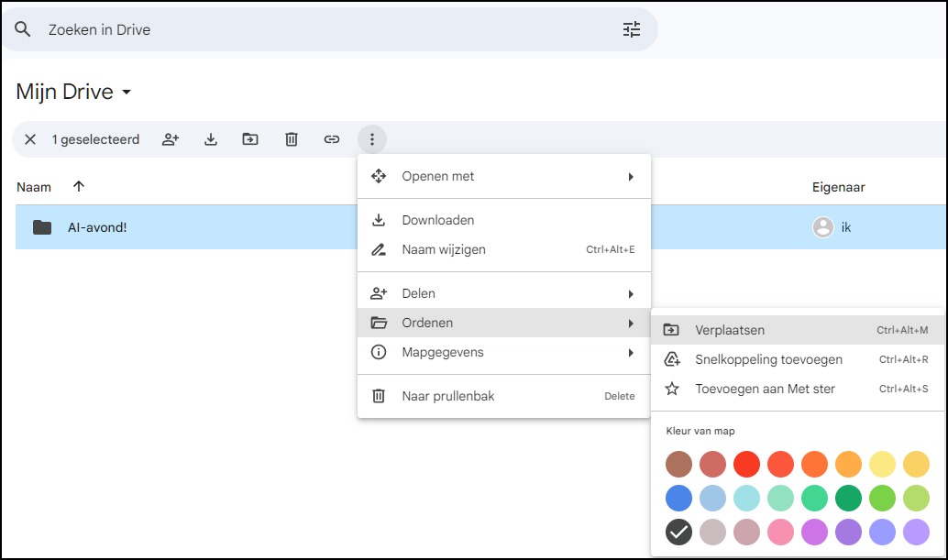Choose Naam wijzigen from context menu

444,249
